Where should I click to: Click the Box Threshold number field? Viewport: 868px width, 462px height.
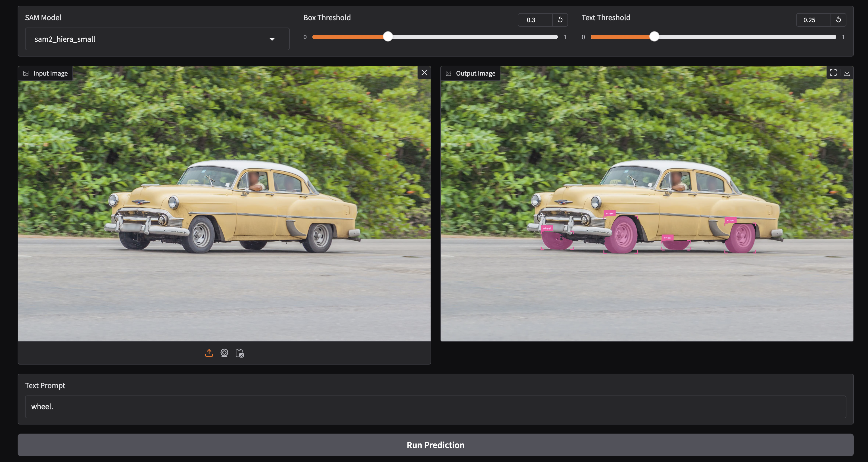535,20
